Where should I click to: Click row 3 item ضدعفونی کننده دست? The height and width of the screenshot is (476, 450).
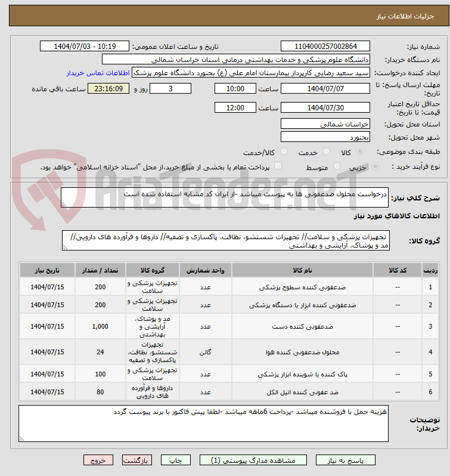click(302, 326)
